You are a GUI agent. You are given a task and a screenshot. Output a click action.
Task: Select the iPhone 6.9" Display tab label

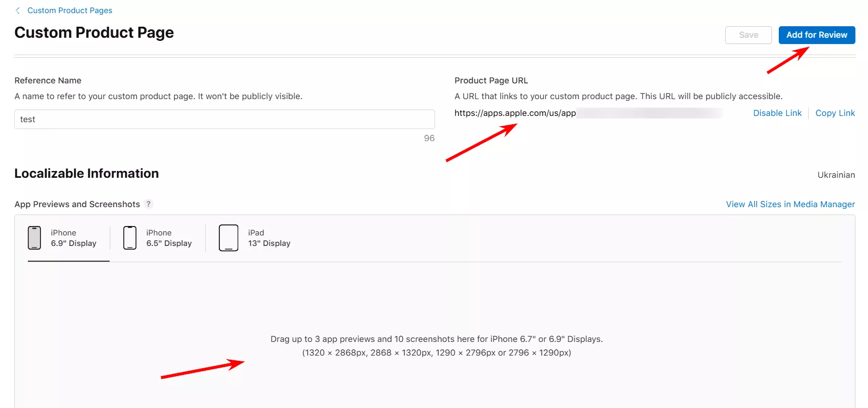coord(73,238)
